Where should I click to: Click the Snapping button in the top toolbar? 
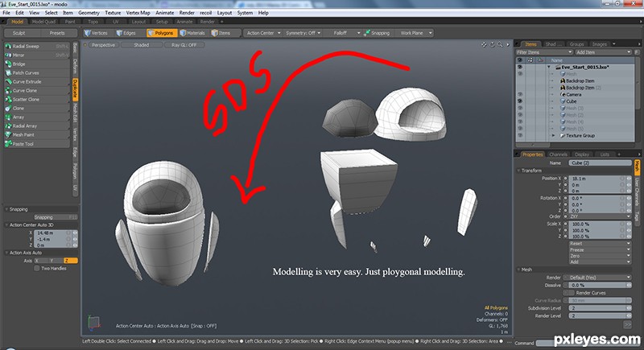[377, 33]
